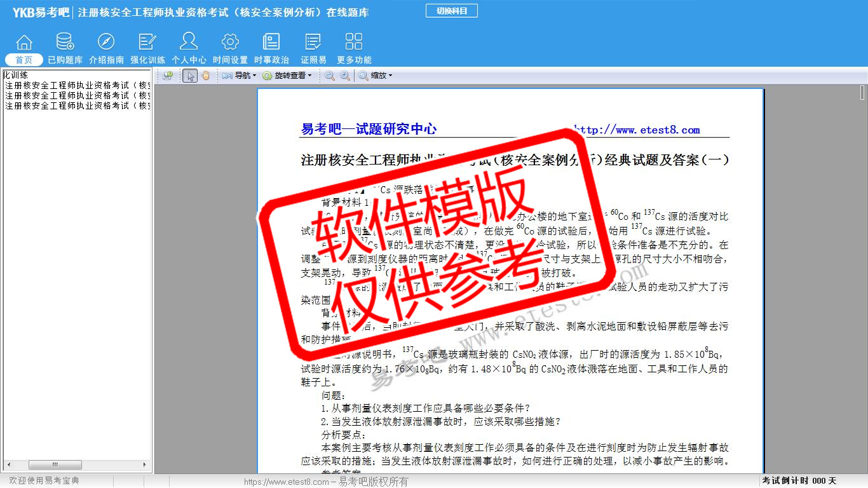Open 更多功能 more functions grid

pos(354,50)
